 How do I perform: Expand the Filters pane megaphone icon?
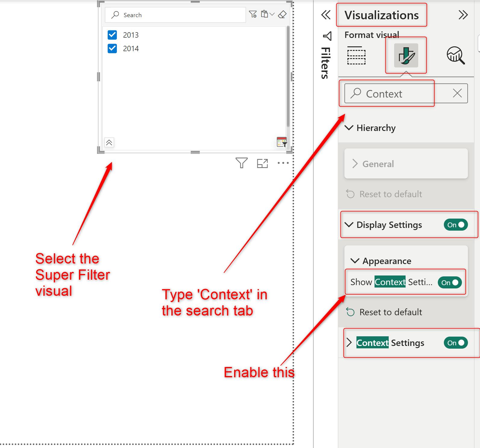pos(327,36)
